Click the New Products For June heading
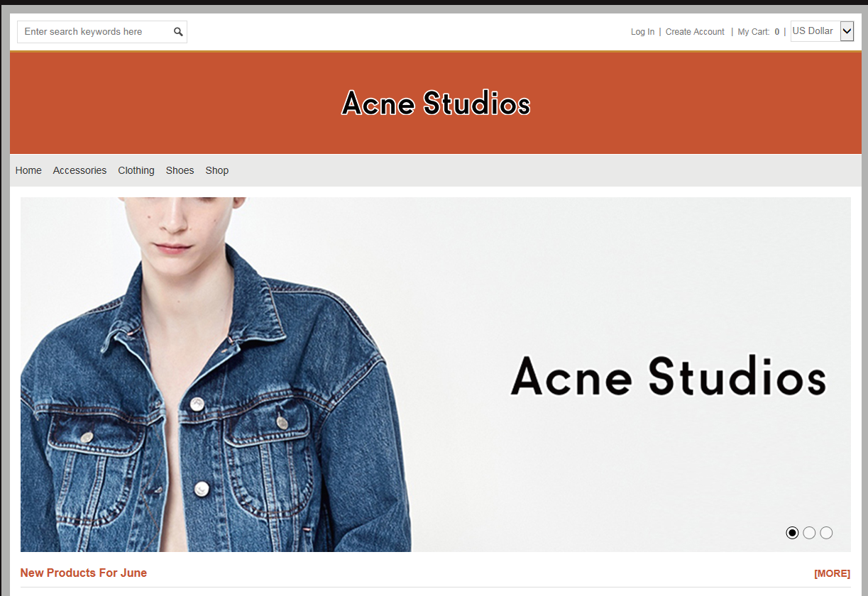 (x=84, y=573)
